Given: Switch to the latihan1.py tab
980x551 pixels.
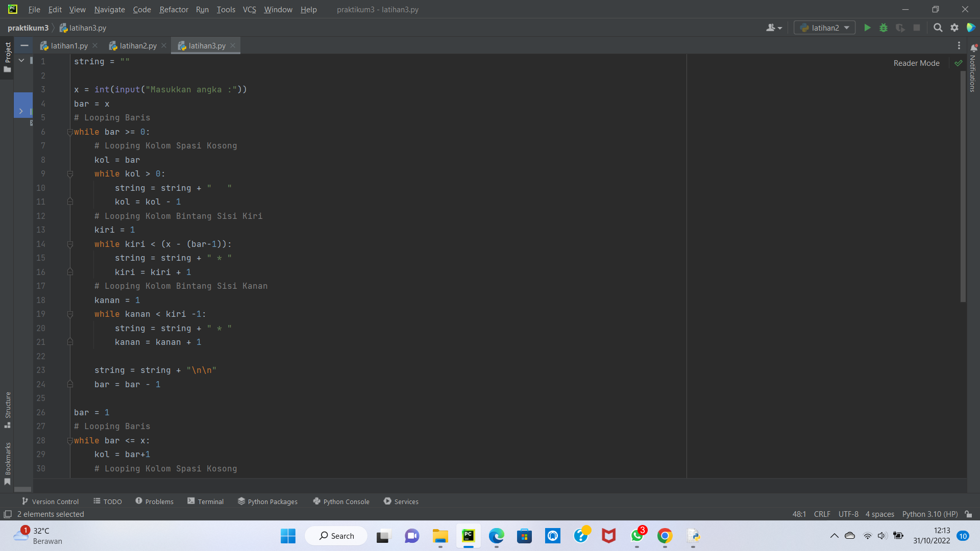Looking at the screenshot, I should pyautogui.click(x=69, y=45).
